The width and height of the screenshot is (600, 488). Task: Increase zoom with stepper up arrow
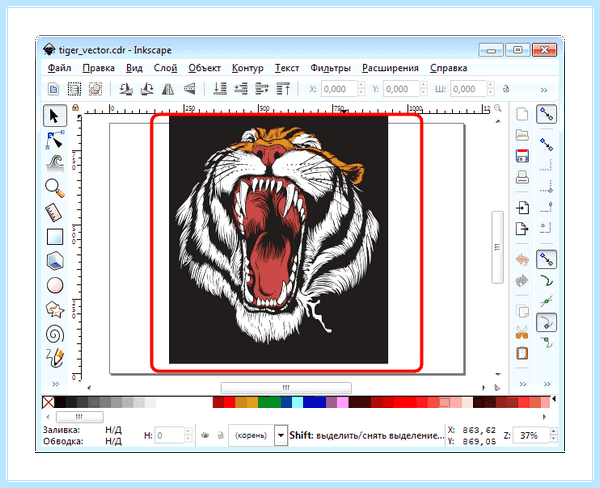[x=553, y=431]
